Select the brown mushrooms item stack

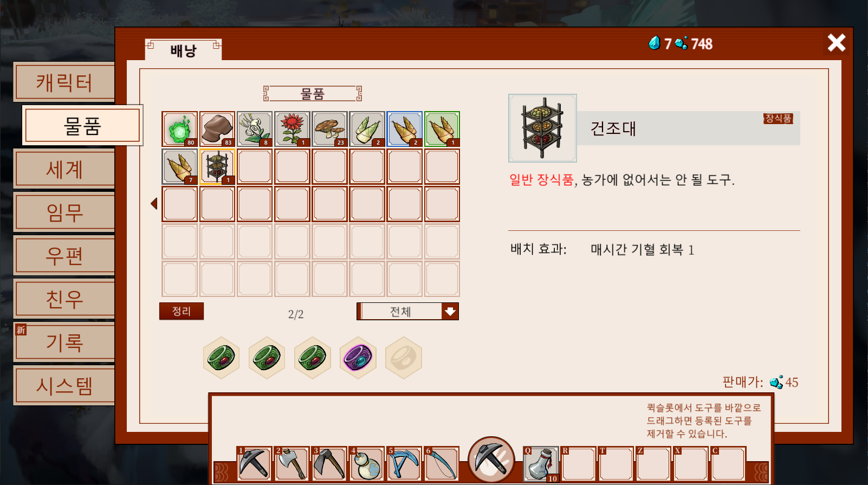click(329, 129)
